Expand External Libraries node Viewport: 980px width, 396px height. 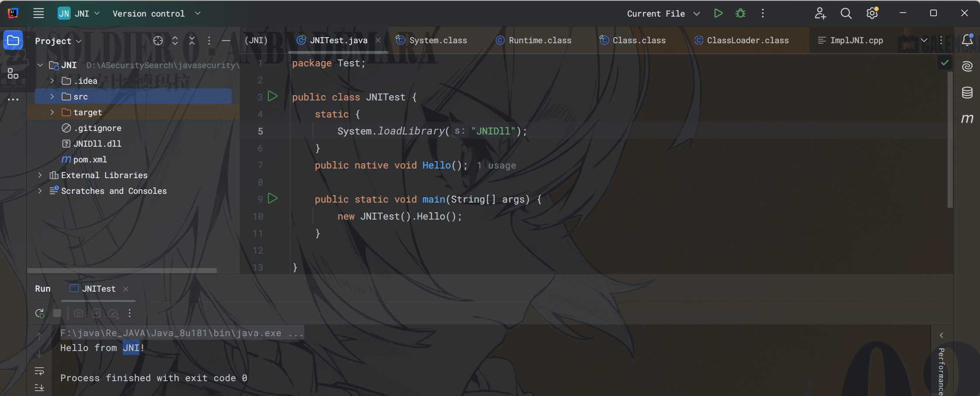pyautogui.click(x=40, y=175)
